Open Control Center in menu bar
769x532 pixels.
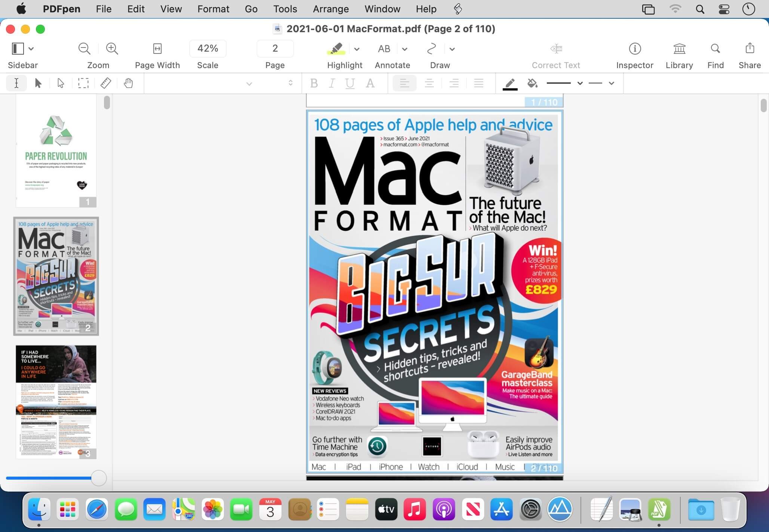point(724,9)
